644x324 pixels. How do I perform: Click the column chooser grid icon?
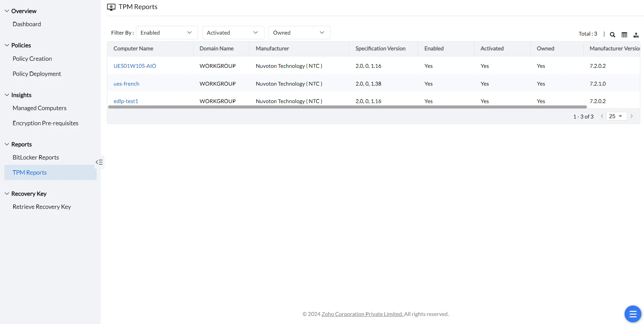click(624, 35)
